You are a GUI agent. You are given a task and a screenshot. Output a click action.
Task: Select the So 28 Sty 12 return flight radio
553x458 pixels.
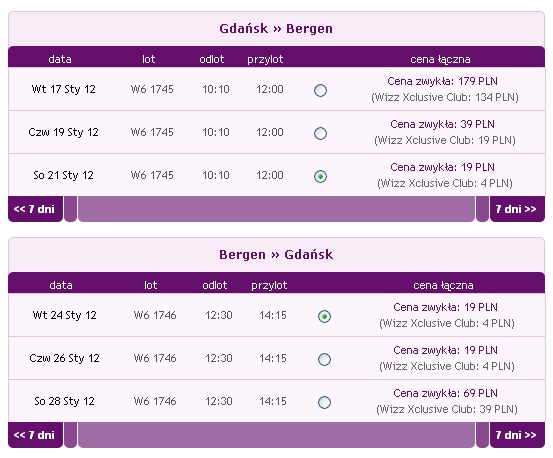click(x=324, y=402)
